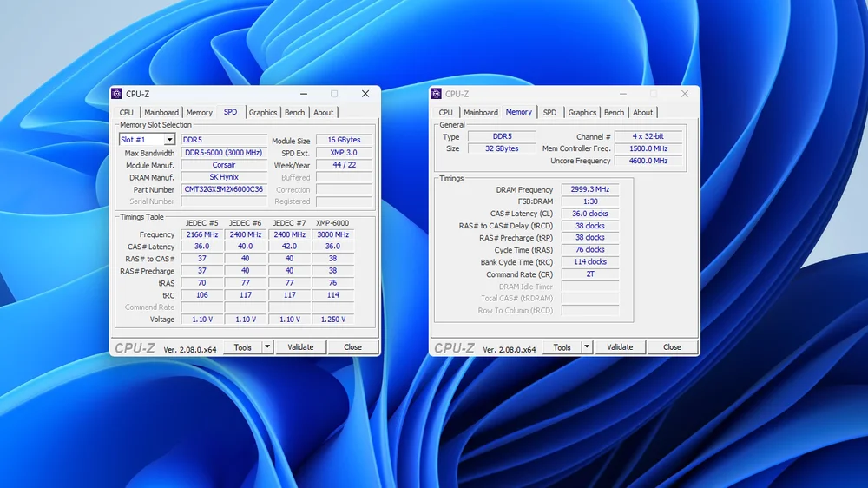This screenshot has width=868, height=488.
Task: Click the '2166 MHz' JEDEC #5 frequency cell
Action: pyautogui.click(x=202, y=234)
